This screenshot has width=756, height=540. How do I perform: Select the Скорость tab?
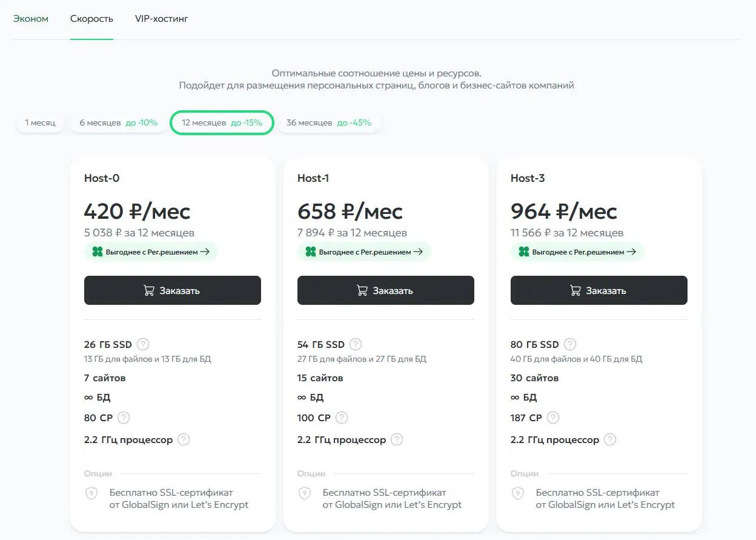91,19
